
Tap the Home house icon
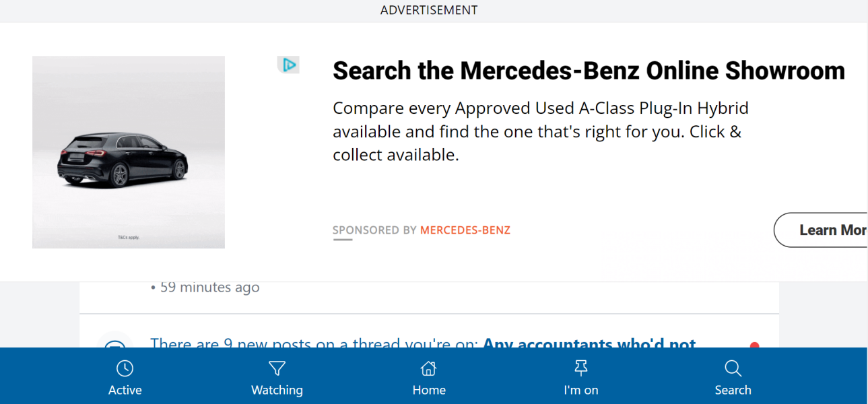tap(429, 368)
